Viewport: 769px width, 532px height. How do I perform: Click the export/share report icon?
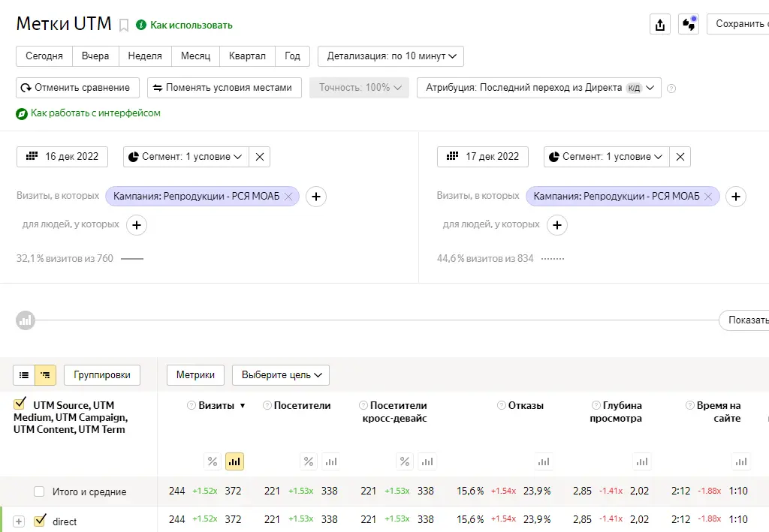coord(659,24)
